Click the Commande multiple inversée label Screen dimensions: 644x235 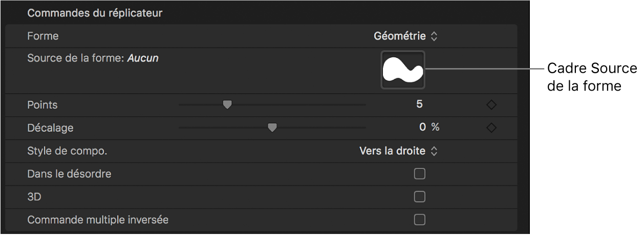pos(98,220)
